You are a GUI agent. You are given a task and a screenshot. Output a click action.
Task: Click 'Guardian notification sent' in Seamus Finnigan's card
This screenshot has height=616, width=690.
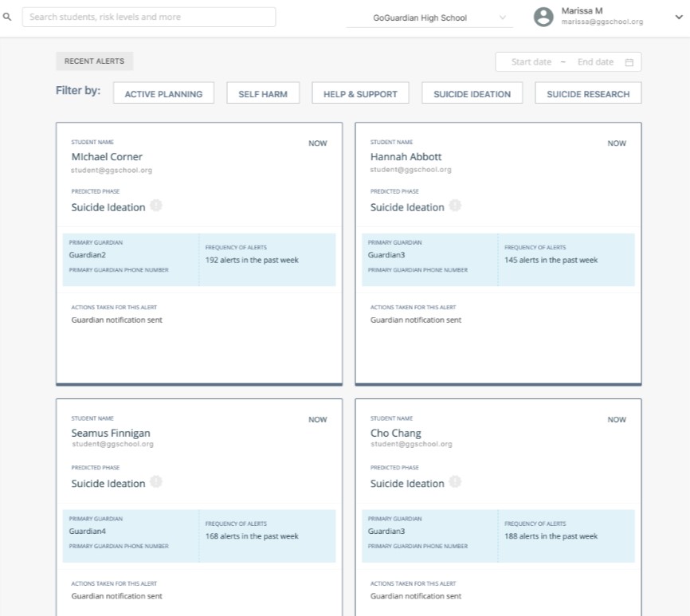(116, 596)
